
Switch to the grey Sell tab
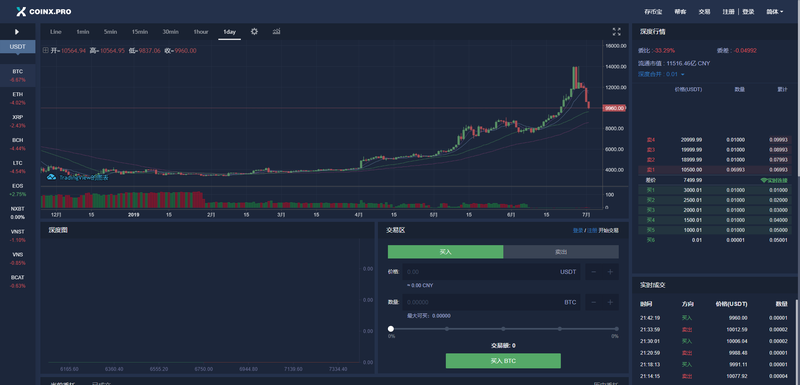tap(561, 252)
